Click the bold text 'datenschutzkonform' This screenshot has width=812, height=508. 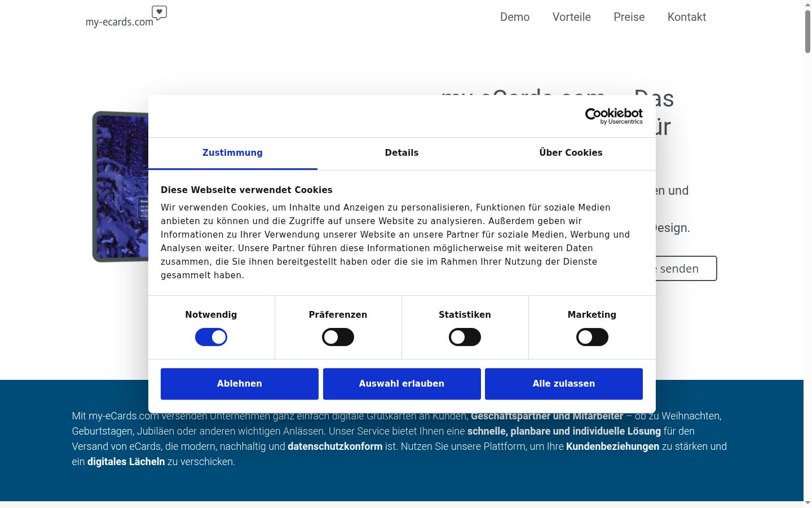335,446
